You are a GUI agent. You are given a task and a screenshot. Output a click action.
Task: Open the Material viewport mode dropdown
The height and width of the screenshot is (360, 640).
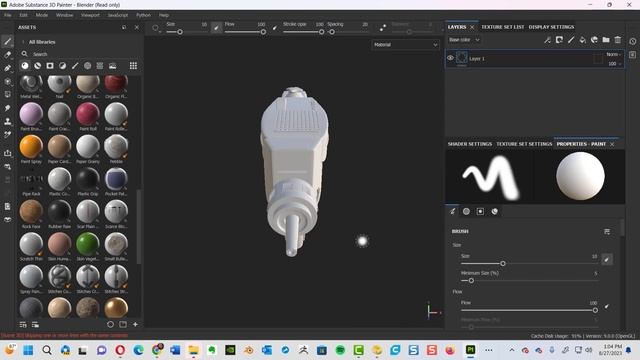(x=405, y=44)
